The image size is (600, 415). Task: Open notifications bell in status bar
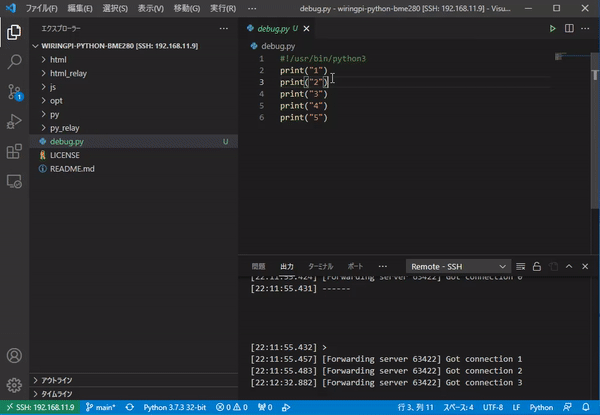pos(586,407)
